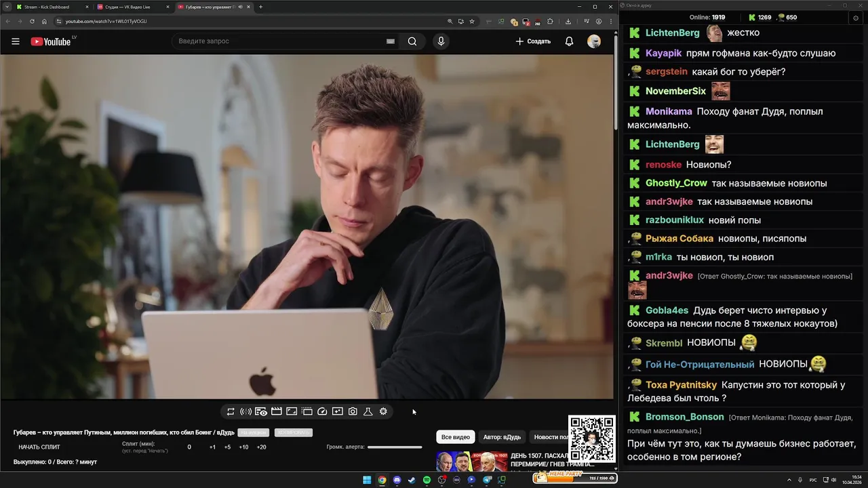868x488 pixels.
Task: Open ДЕНЬ 1507 recommended video thumbnail
Action: click(471, 462)
